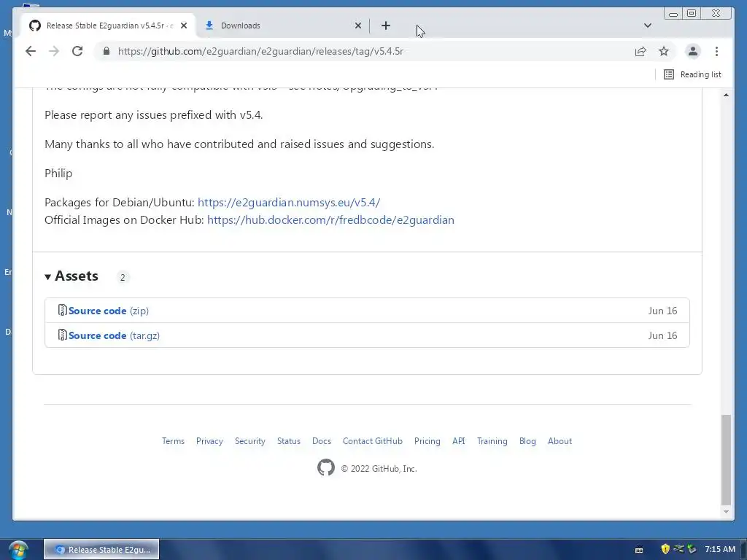This screenshot has height=560, width=747.
Task: Click the Assets count badge 2
Action: coord(123,277)
